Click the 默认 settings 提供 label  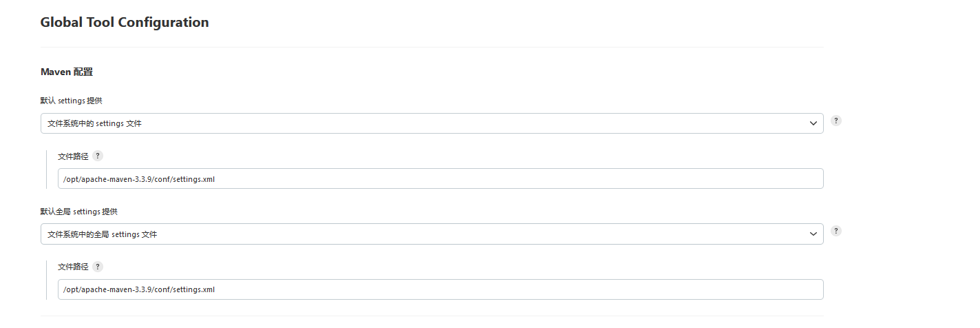[x=72, y=101]
